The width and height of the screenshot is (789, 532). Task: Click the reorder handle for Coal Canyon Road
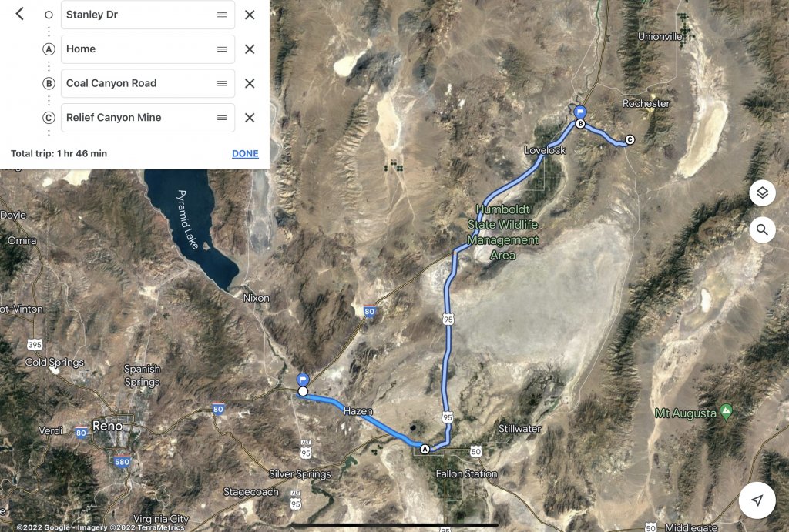click(222, 83)
